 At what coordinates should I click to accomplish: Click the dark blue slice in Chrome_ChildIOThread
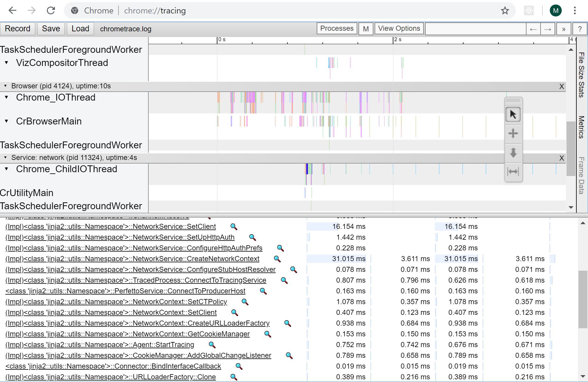click(x=307, y=169)
